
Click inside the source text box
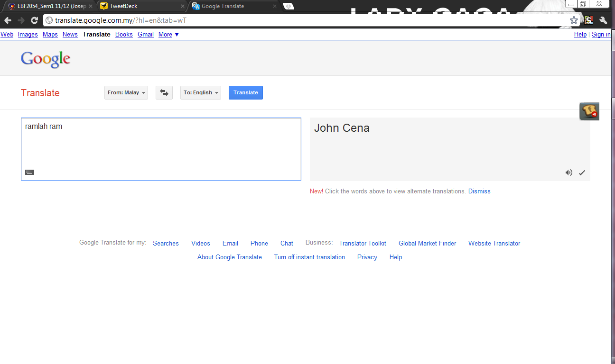pyautogui.click(x=161, y=149)
